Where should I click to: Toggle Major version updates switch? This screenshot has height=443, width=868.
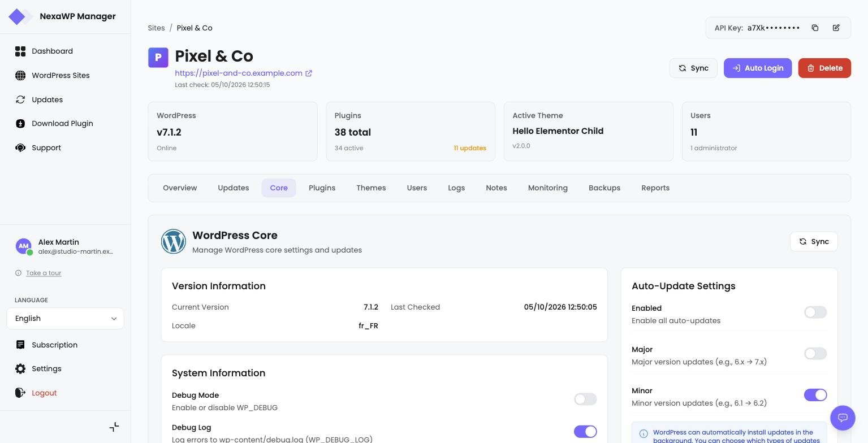click(x=815, y=354)
